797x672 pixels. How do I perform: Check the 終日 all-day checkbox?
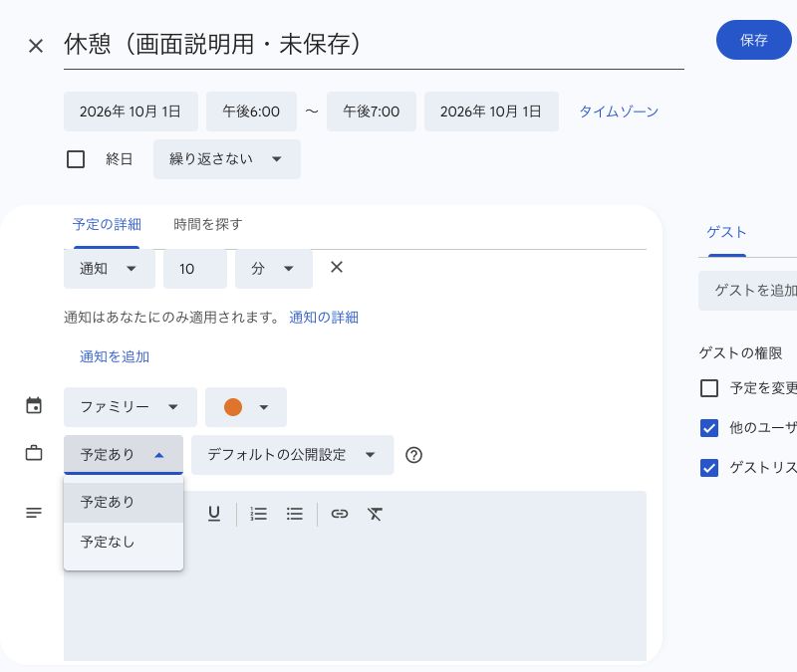pyautogui.click(x=76, y=159)
